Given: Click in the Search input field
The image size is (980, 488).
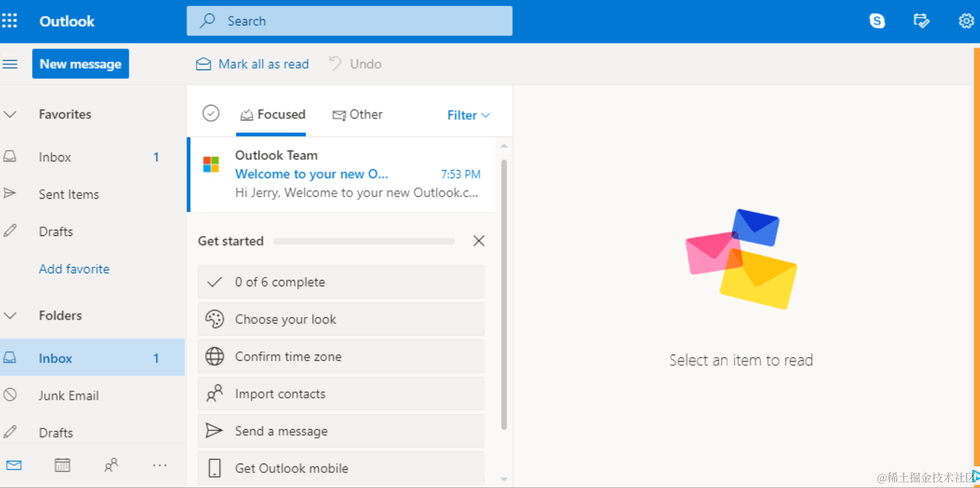Looking at the screenshot, I should [349, 21].
